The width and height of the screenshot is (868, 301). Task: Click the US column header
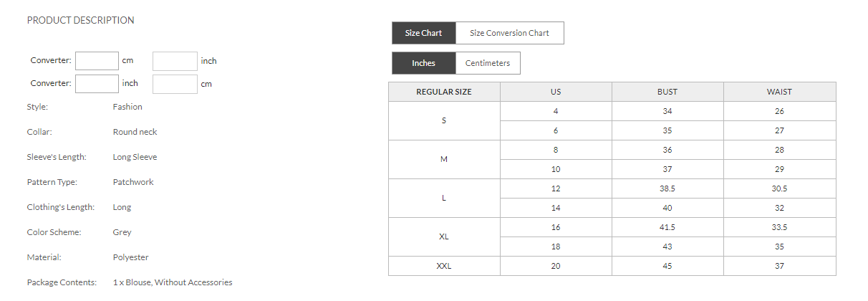[x=556, y=92]
